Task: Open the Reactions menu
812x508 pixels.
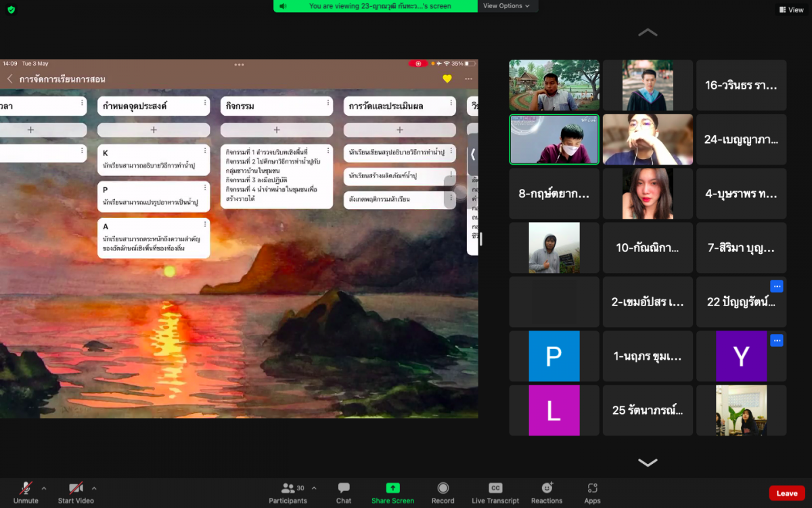Action: click(x=547, y=492)
